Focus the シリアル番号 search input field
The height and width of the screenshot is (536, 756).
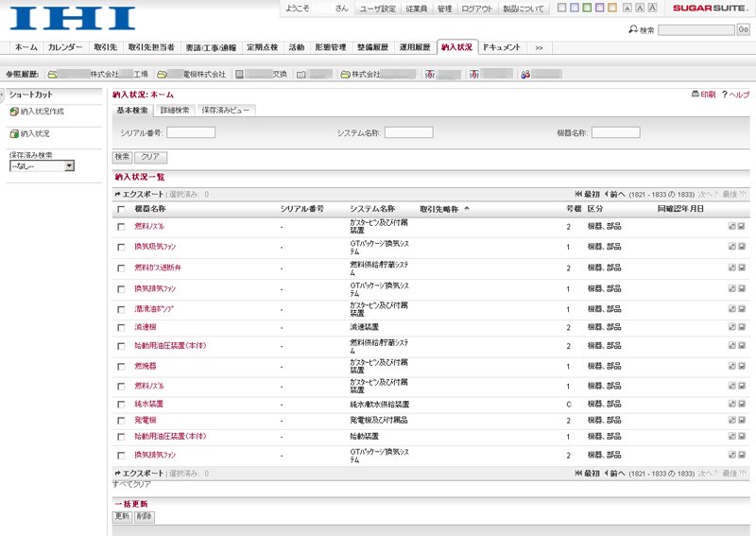click(x=191, y=132)
